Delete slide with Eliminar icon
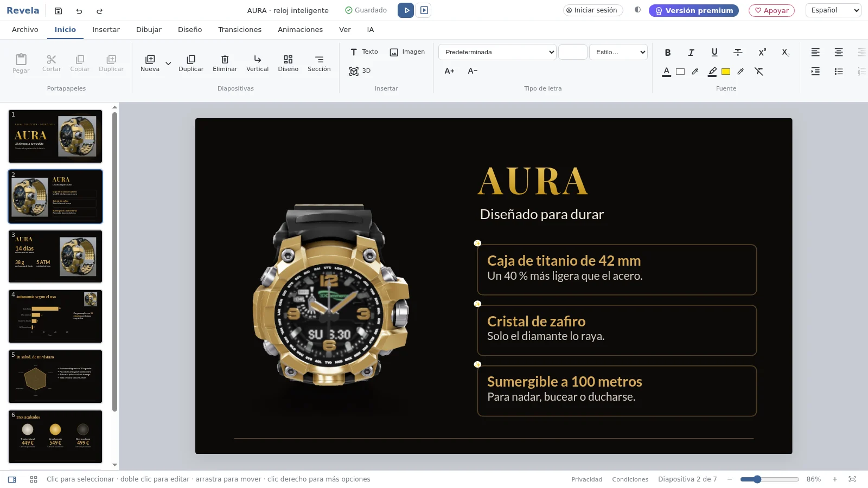The width and height of the screenshot is (868, 488). point(225,63)
